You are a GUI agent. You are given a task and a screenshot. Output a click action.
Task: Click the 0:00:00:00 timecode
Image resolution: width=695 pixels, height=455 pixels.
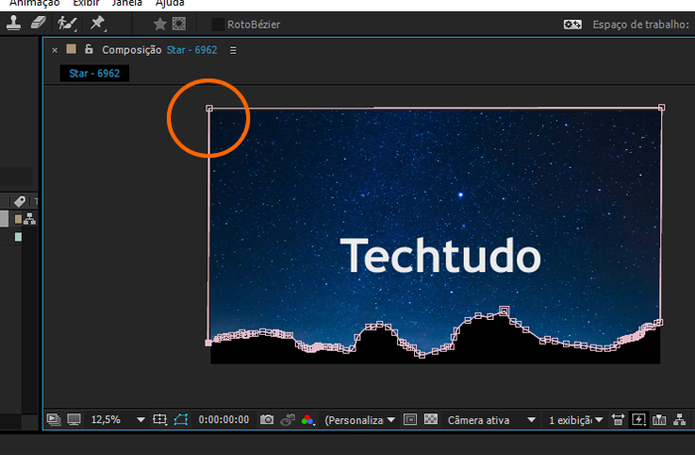(224, 420)
